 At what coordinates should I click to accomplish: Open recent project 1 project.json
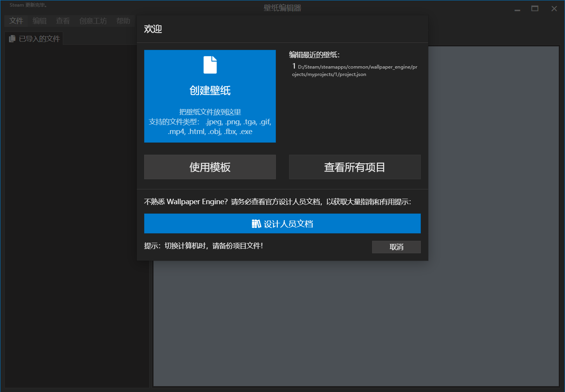coord(355,70)
